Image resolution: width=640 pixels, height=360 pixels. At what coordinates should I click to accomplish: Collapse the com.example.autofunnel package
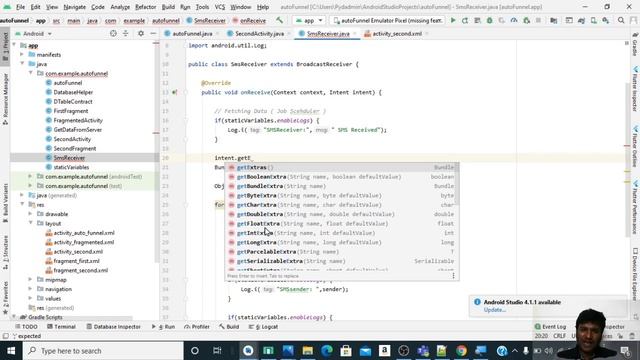pos(31,73)
